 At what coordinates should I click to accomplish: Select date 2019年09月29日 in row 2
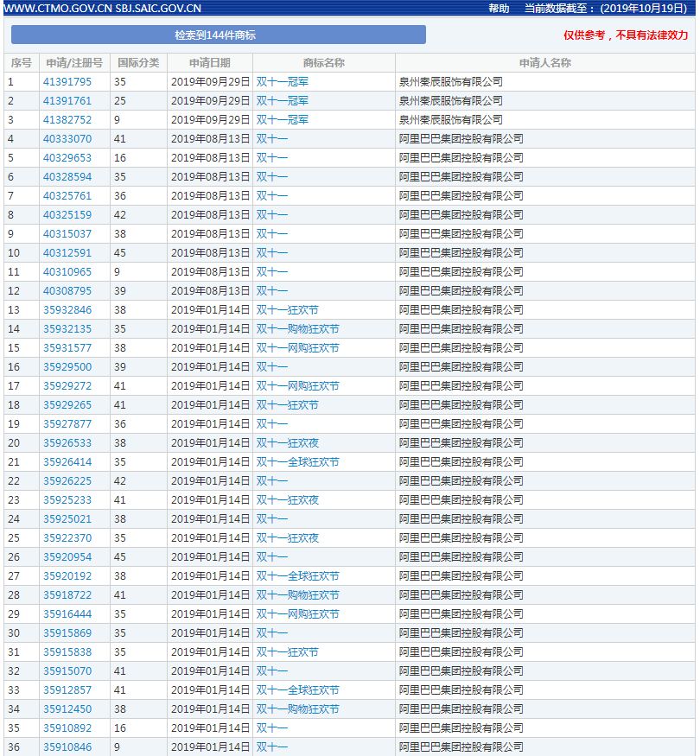tap(210, 101)
